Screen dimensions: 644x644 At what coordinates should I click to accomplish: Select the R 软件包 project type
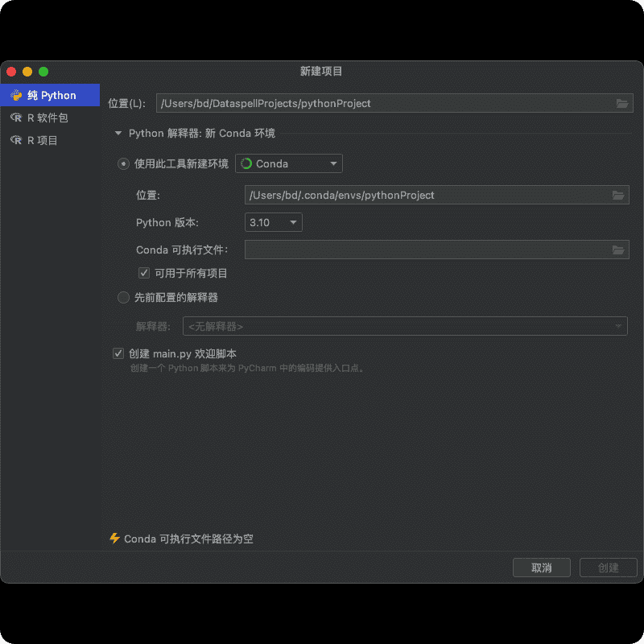(x=50, y=118)
